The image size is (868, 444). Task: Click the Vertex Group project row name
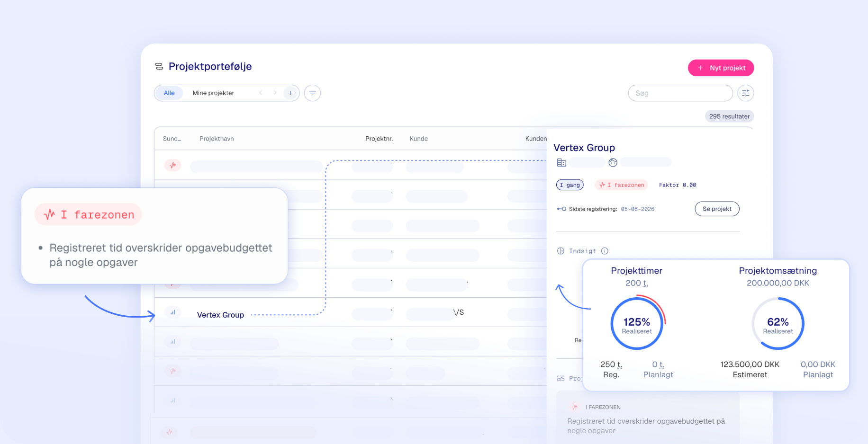[220, 315]
